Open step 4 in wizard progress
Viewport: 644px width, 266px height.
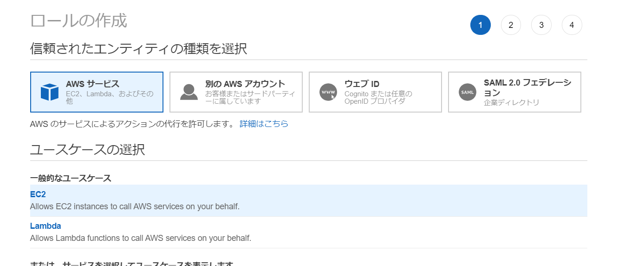(572, 25)
